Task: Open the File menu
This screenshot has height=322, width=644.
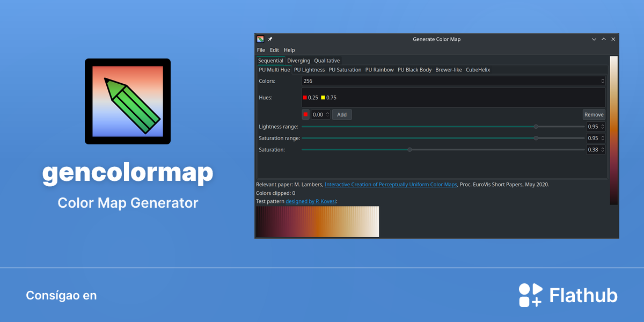Action: pyautogui.click(x=261, y=50)
